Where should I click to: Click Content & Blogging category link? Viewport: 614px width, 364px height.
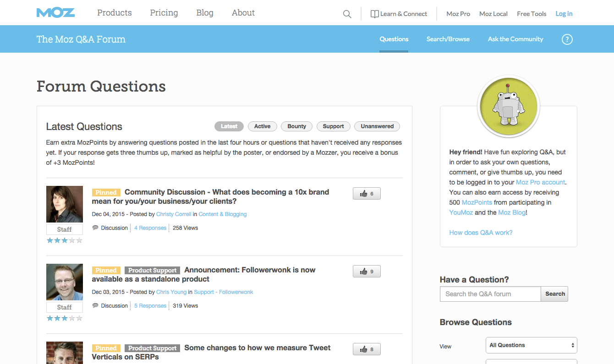223,214
